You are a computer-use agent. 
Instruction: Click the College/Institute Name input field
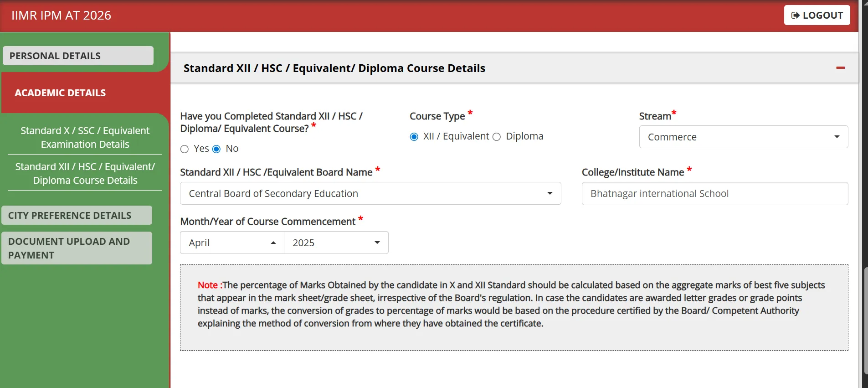(x=715, y=193)
